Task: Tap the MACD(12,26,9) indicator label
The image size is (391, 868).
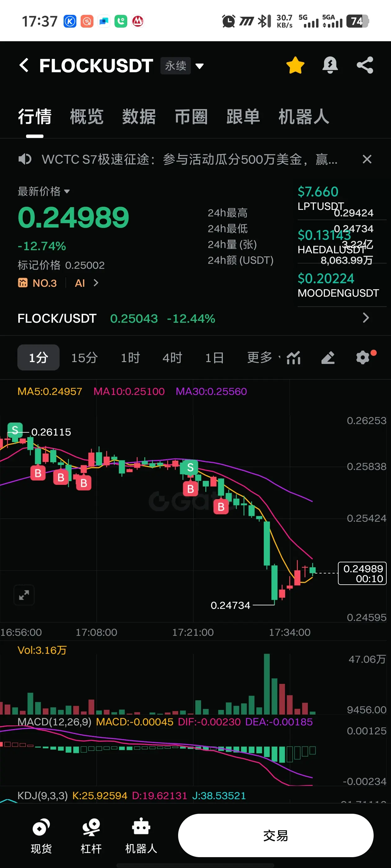Action: (54, 722)
